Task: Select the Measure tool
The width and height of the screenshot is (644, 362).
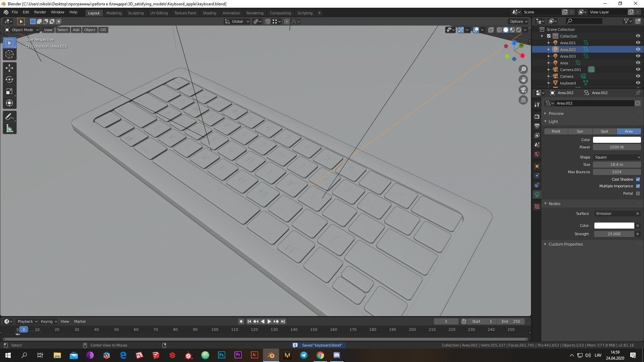Action: click(9, 129)
